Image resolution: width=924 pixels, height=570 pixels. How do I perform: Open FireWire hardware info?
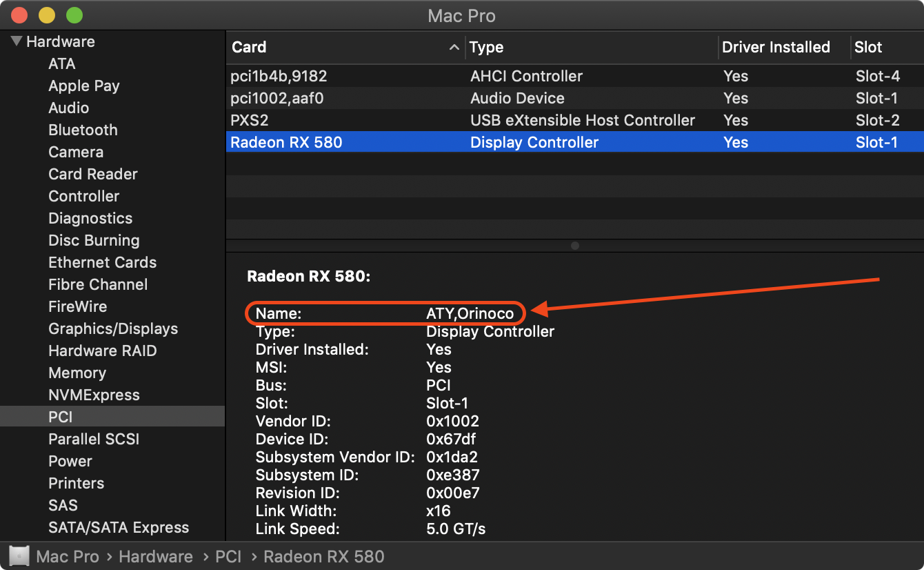pyautogui.click(x=77, y=306)
